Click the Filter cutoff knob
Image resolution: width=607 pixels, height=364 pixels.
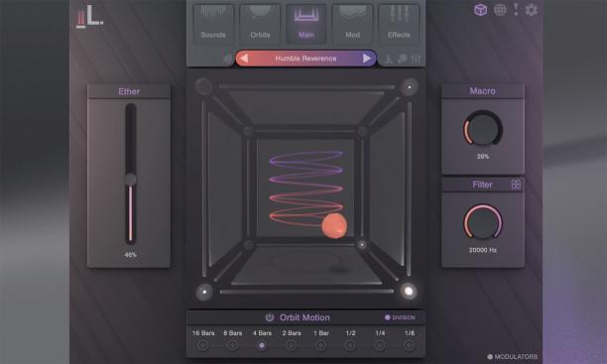point(483,222)
